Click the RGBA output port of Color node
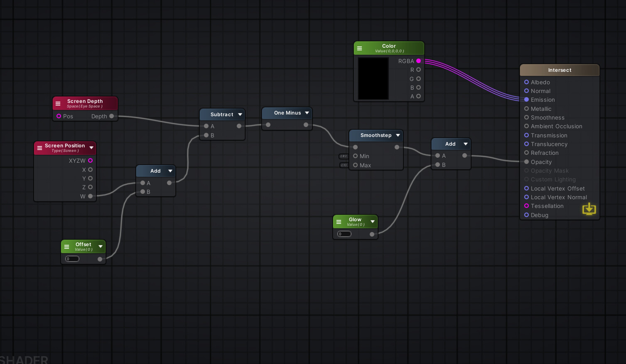The image size is (626, 364). click(418, 61)
